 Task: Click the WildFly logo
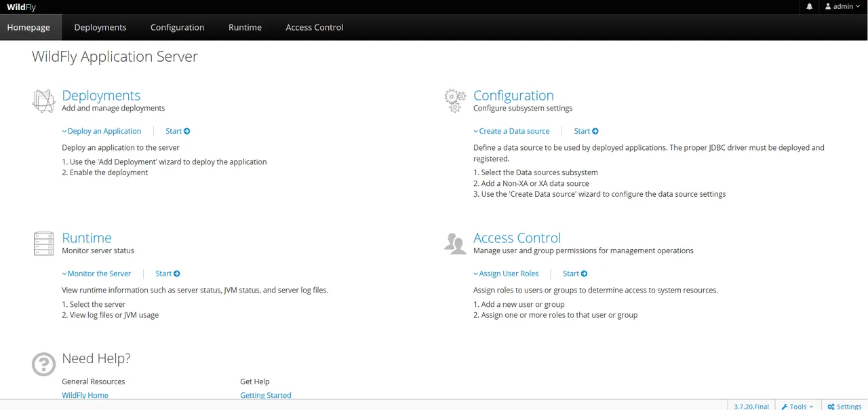tap(21, 7)
